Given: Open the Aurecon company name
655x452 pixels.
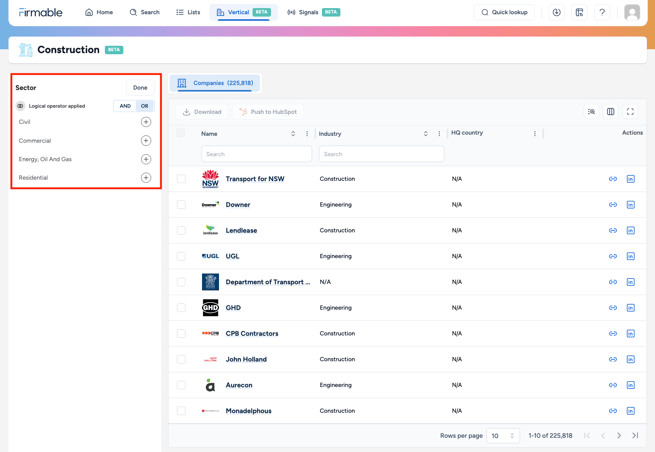Looking at the screenshot, I should point(239,385).
